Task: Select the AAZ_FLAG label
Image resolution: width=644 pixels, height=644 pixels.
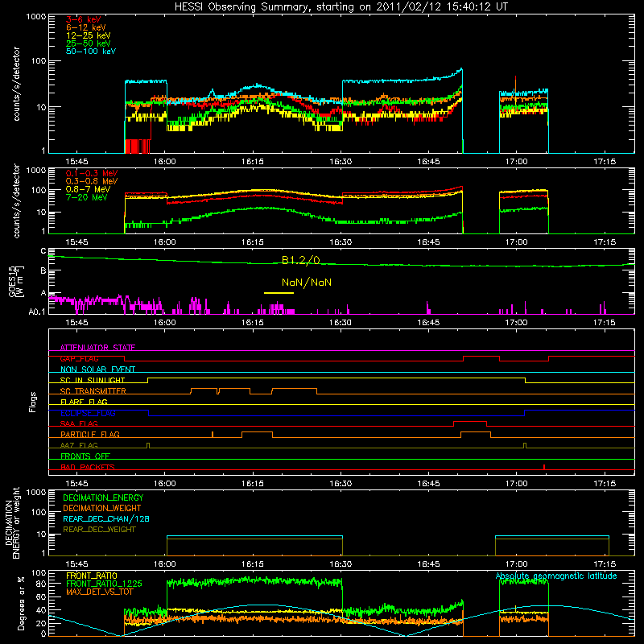Action: coord(79,445)
